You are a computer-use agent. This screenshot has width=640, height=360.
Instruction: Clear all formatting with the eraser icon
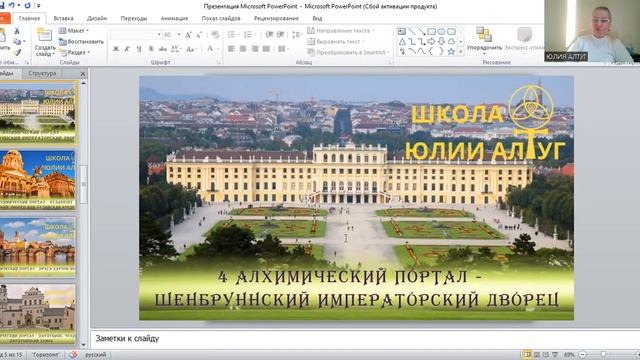[215, 35]
